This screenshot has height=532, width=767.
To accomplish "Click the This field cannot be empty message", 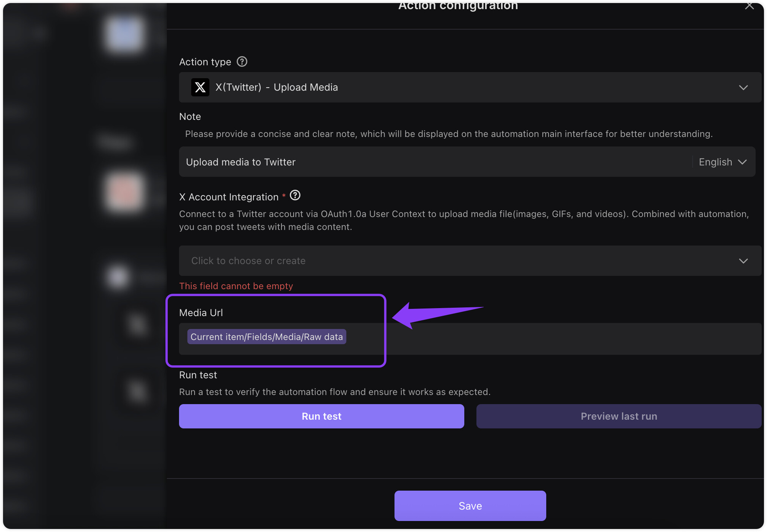I will point(236,286).
